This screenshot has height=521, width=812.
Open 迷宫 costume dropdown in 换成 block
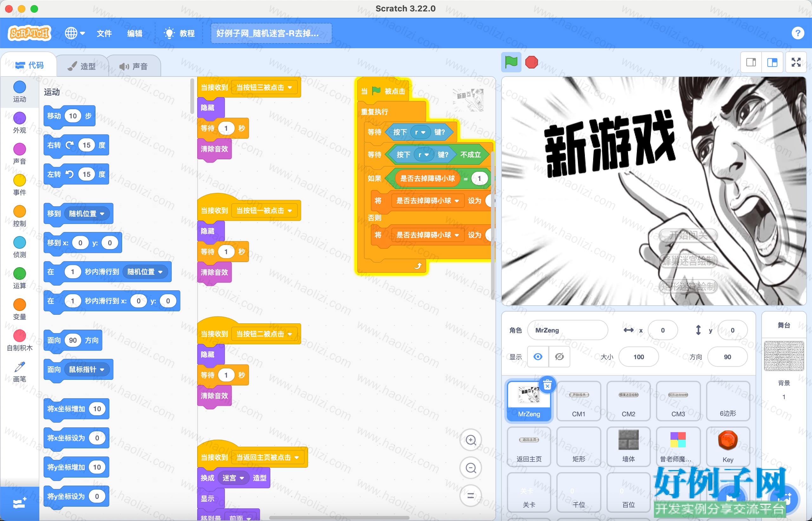pyautogui.click(x=233, y=478)
